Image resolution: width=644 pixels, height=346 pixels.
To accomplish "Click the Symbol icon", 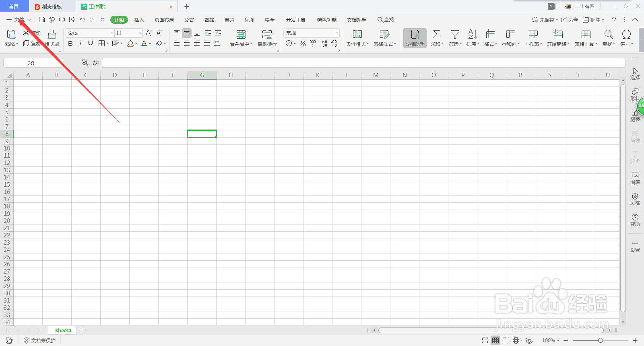I will 626,34.
